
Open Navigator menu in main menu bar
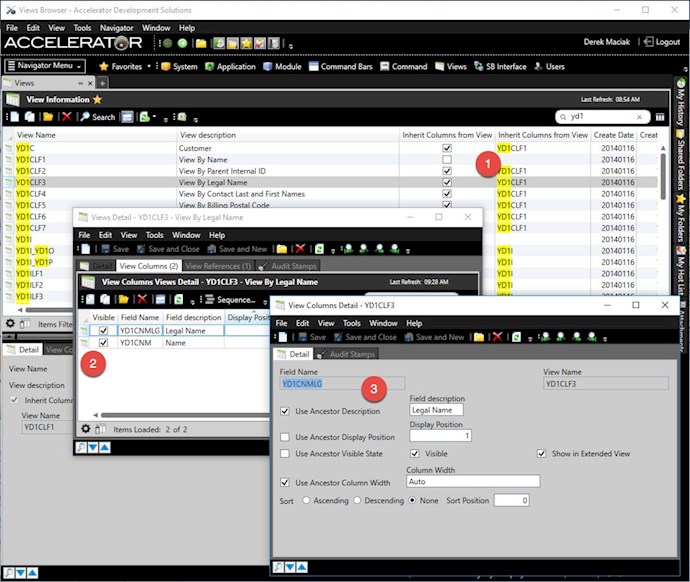pyautogui.click(x=116, y=28)
